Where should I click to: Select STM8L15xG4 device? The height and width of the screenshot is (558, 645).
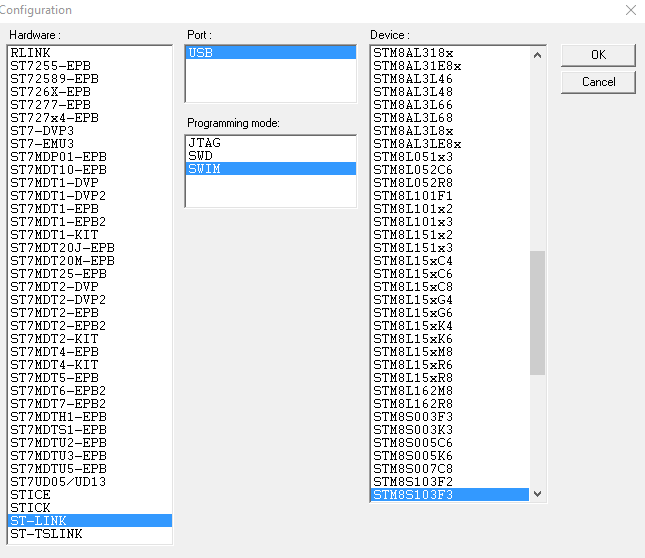tap(450, 300)
